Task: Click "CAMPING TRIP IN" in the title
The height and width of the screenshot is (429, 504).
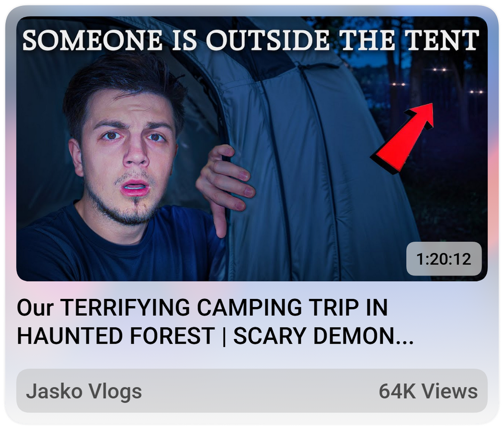Action: (292, 307)
